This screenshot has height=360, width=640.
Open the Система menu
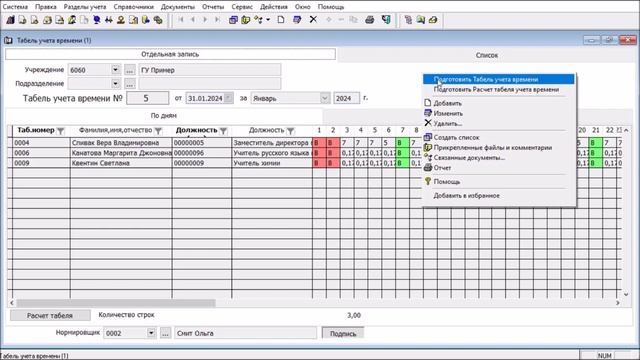pos(15,7)
